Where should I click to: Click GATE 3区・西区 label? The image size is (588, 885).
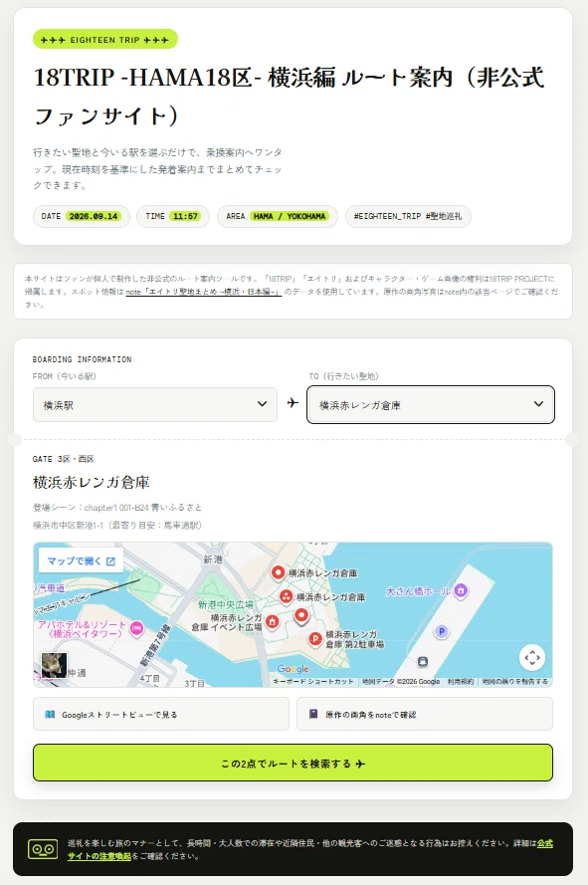64,459
